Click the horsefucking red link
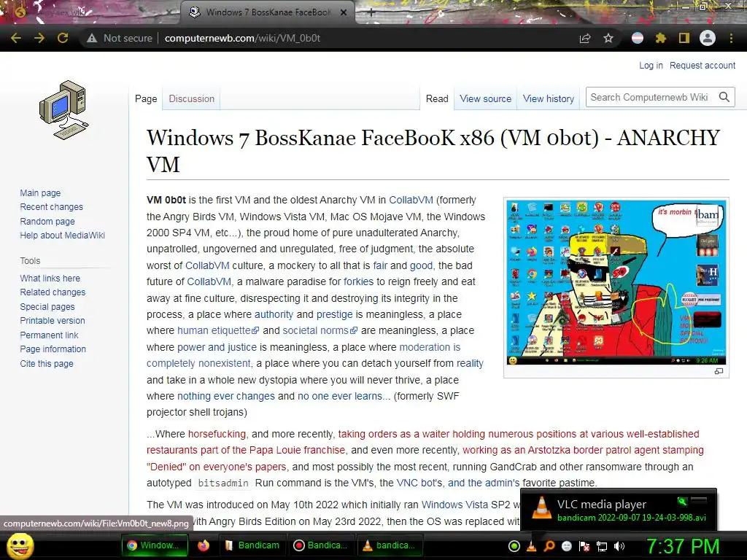Viewport: 747px width, 560px height. (217, 434)
